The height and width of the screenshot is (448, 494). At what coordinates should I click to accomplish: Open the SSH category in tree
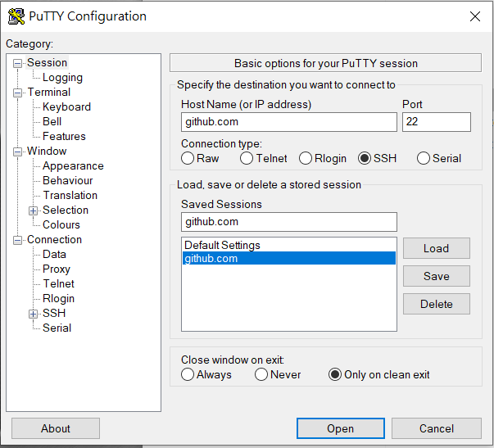coord(54,313)
